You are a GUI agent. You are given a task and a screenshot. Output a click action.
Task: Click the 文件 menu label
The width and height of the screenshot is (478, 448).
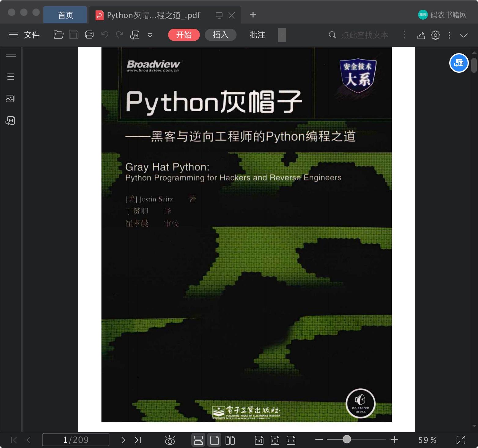[32, 35]
